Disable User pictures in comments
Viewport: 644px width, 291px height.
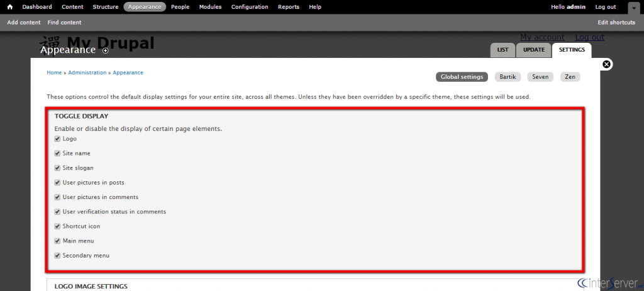point(57,198)
